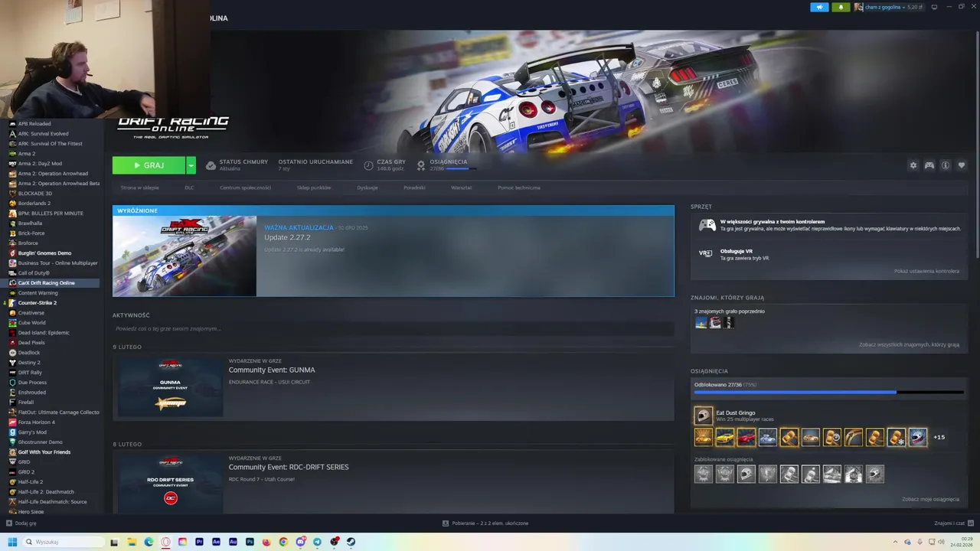Click Pokaż ustawienia kontrolera link
This screenshot has height=551, width=980.
[926, 271]
